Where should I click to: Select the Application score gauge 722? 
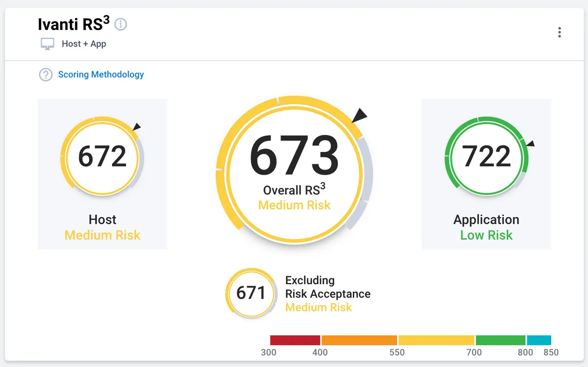coord(486,156)
